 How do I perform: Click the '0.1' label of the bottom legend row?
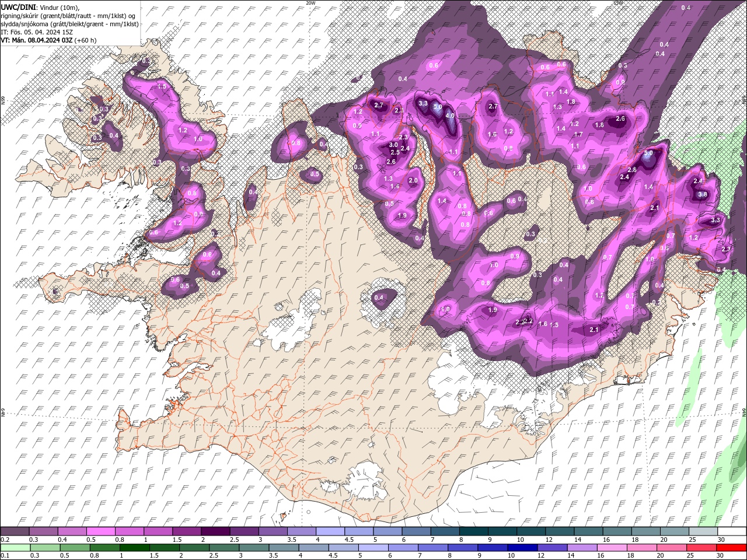(x=5, y=556)
